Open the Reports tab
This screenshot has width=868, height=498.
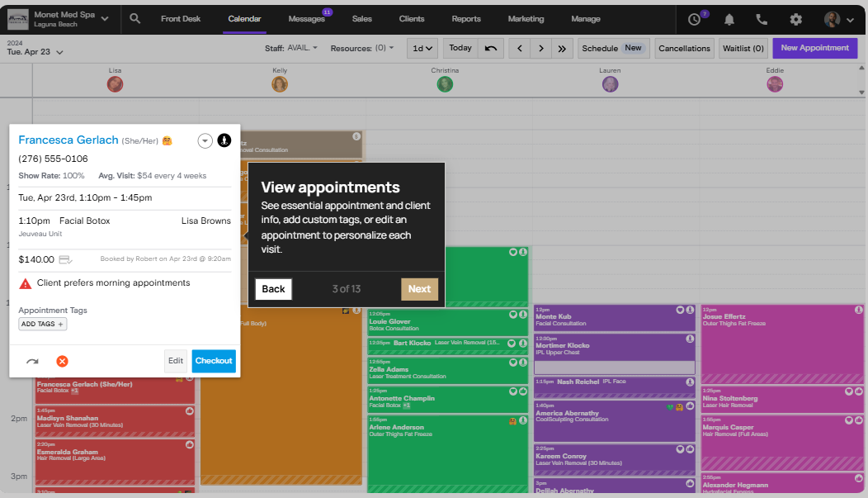click(466, 19)
